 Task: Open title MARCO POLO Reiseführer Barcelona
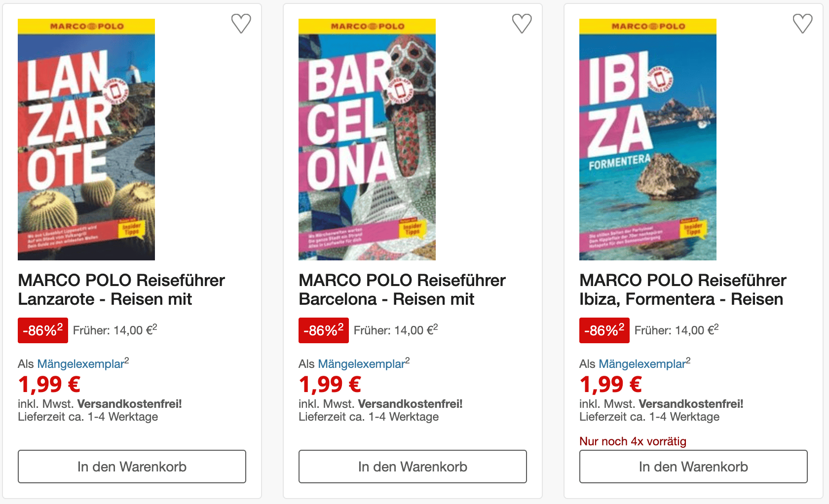point(402,289)
